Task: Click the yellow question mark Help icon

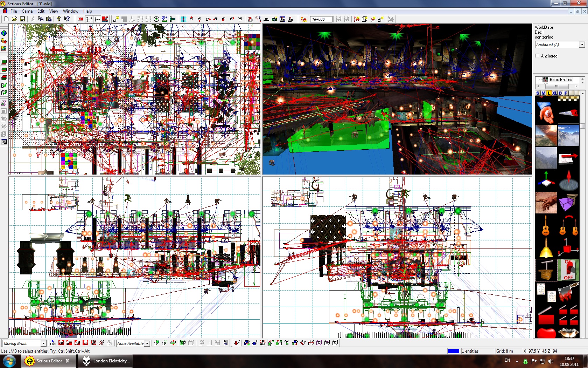Action: coord(59,19)
